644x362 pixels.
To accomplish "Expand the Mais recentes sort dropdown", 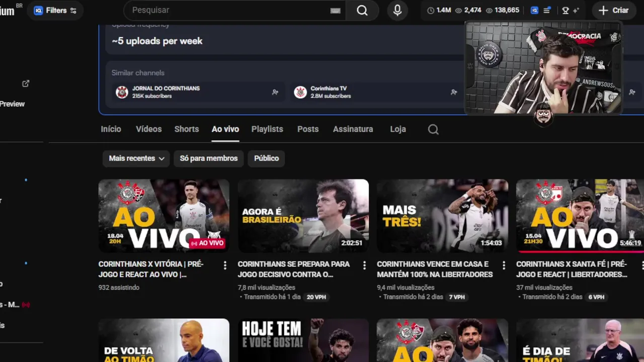I will 136,158.
